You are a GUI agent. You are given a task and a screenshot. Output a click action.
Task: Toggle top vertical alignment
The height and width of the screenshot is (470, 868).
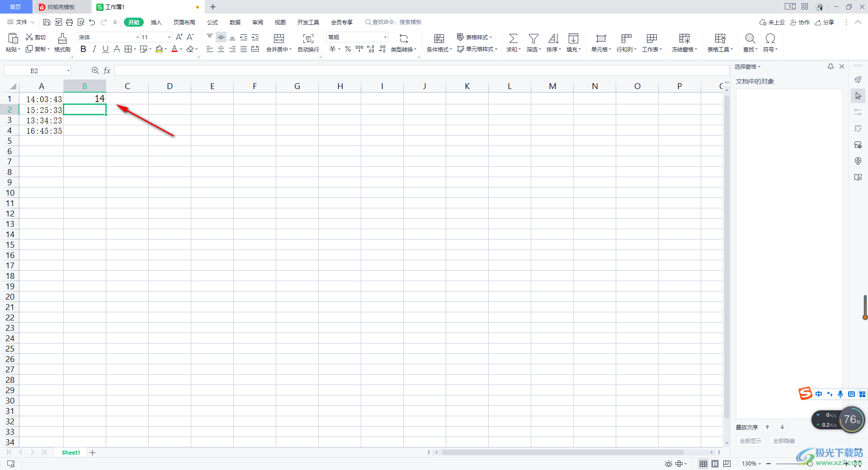[210, 37]
